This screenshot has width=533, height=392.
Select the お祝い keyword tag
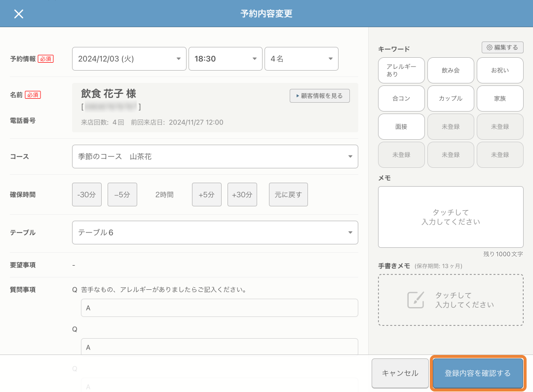pos(499,70)
